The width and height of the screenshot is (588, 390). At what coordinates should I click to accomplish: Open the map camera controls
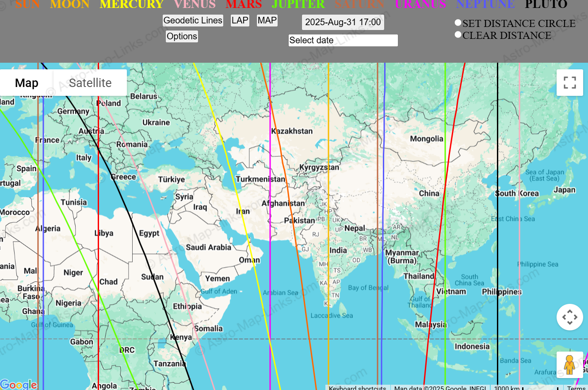tap(569, 317)
